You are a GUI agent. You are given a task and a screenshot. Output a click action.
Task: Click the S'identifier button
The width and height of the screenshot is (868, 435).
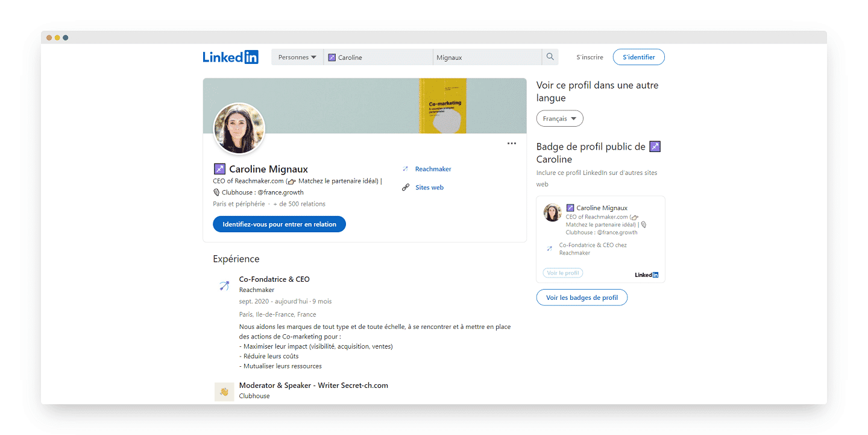pyautogui.click(x=638, y=57)
